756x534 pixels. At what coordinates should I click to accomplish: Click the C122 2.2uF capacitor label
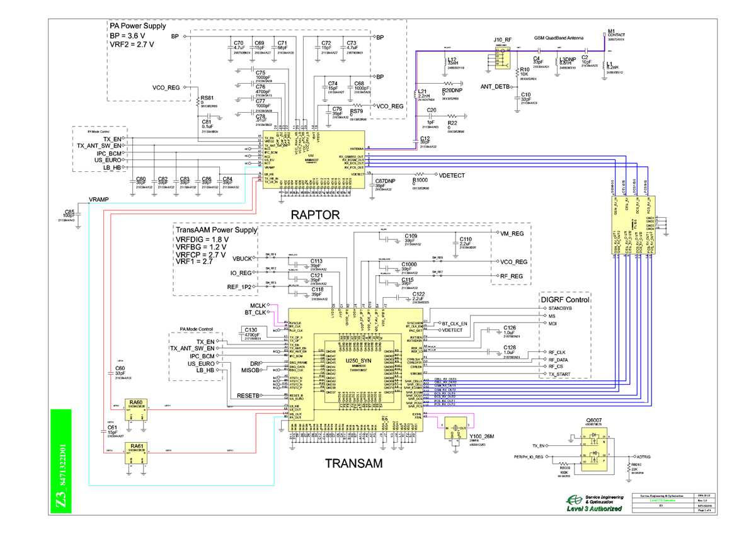coord(419,297)
